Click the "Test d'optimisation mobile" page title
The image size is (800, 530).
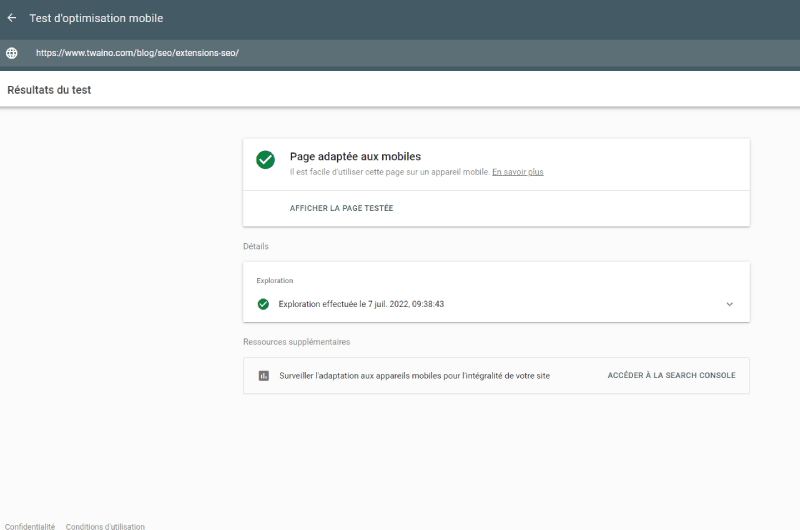click(96, 18)
